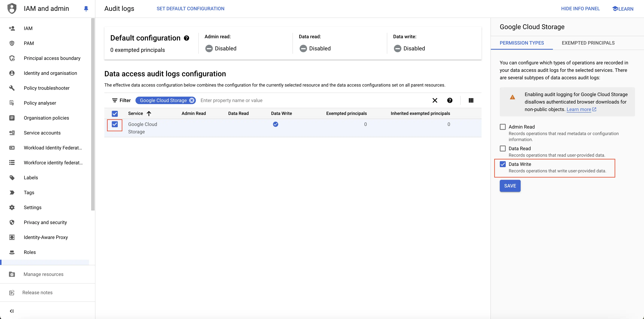This screenshot has height=319, width=644.
Task: Click the Data write Disabled status
Action: click(x=409, y=48)
